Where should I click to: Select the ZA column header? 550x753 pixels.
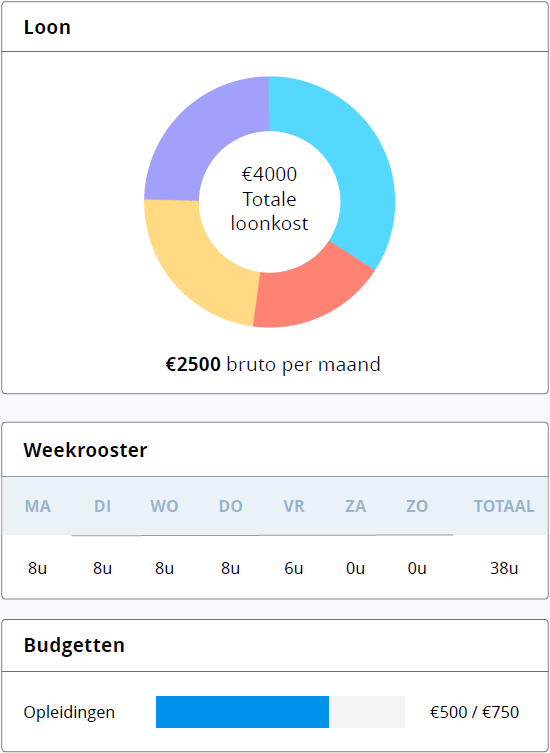tap(355, 506)
